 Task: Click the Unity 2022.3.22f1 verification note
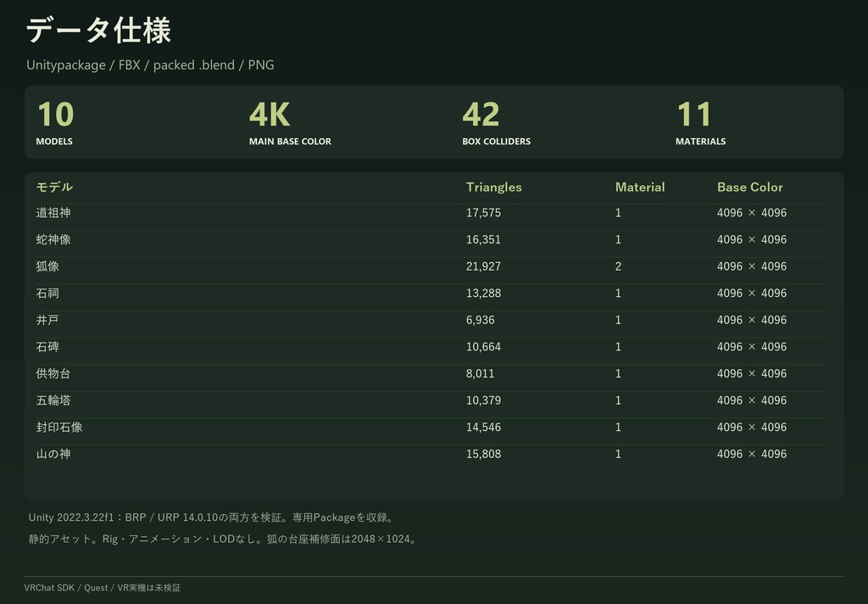(213, 517)
